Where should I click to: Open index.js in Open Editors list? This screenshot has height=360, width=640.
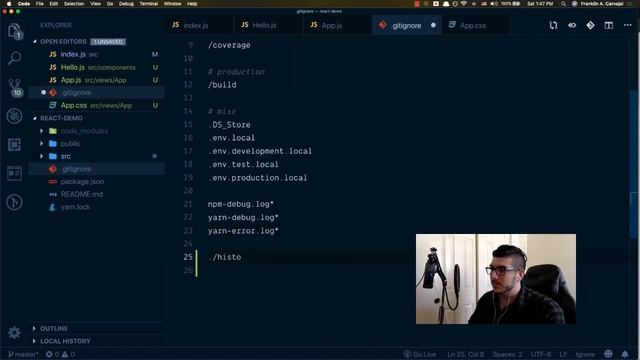coord(97,54)
